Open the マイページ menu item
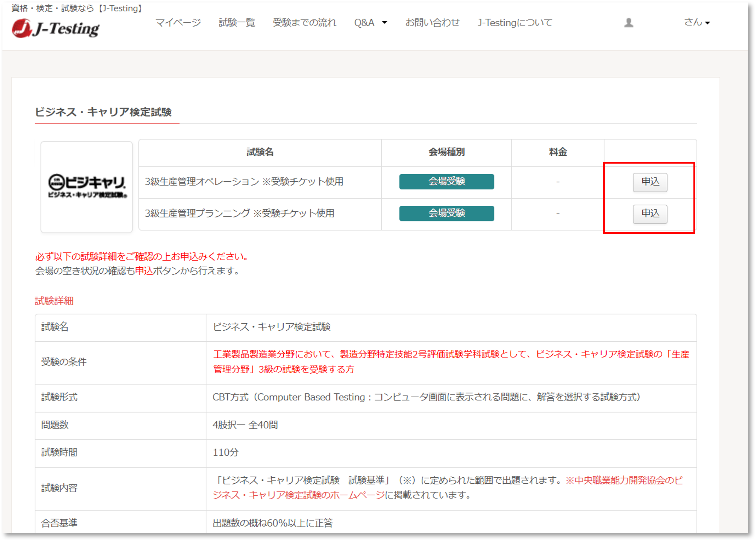This screenshot has height=541, width=756. click(178, 23)
